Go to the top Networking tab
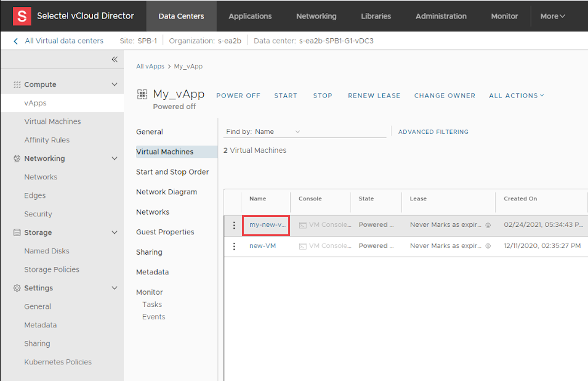This screenshot has height=381, width=588. (x=316, y=16)
